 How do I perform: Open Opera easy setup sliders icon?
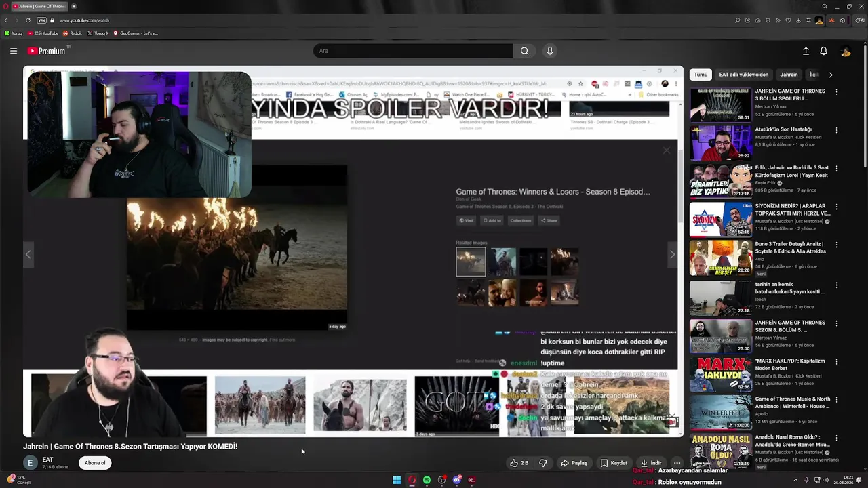coord(808,20)
